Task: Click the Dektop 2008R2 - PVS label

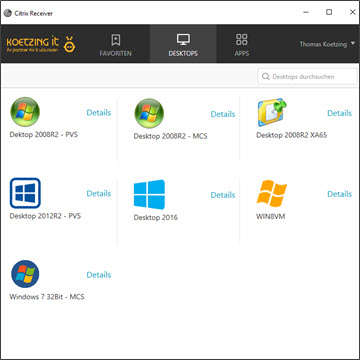Action: (44, 135)
